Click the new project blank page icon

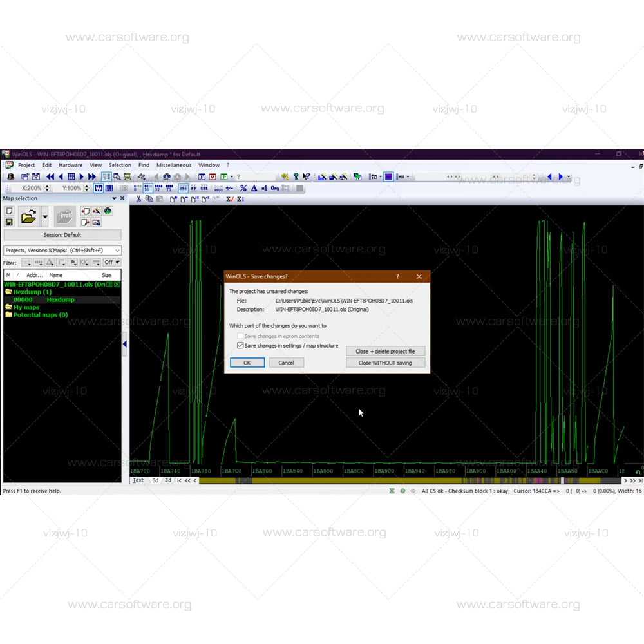[x=9, y=211]
